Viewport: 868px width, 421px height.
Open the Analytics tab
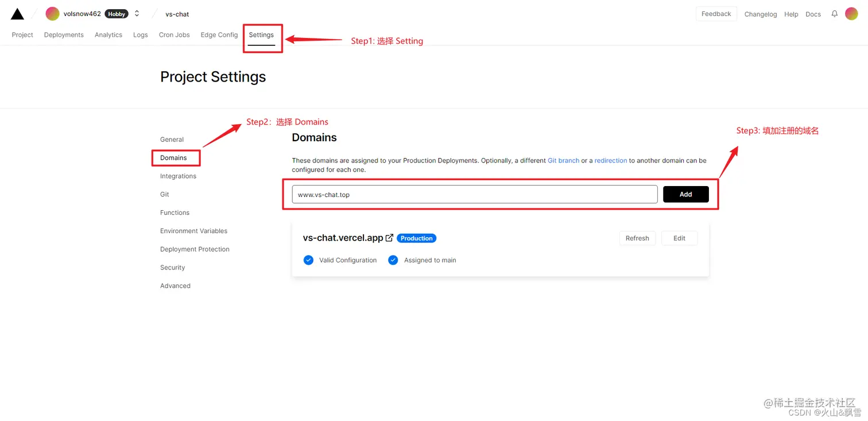[108, 35]
